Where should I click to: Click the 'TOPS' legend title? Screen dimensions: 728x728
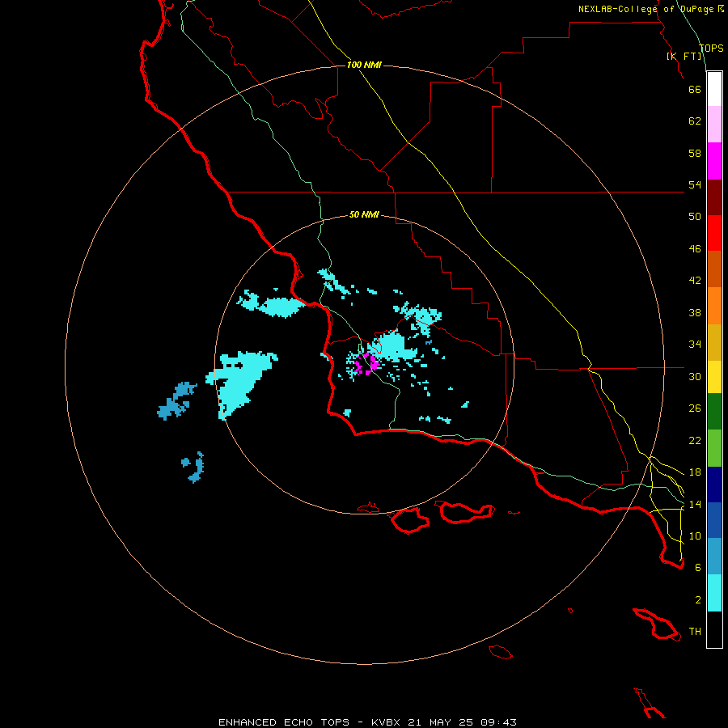coord(711,49)
